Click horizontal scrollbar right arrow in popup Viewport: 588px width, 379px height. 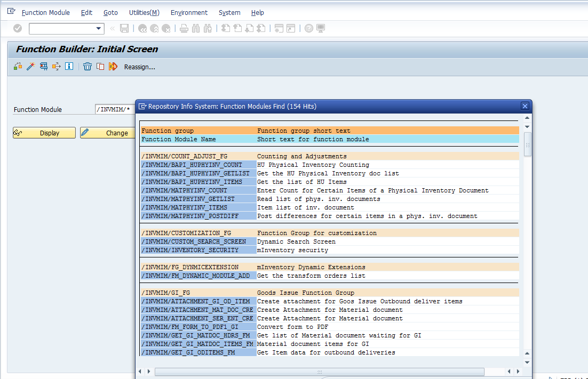pos(518,372)
